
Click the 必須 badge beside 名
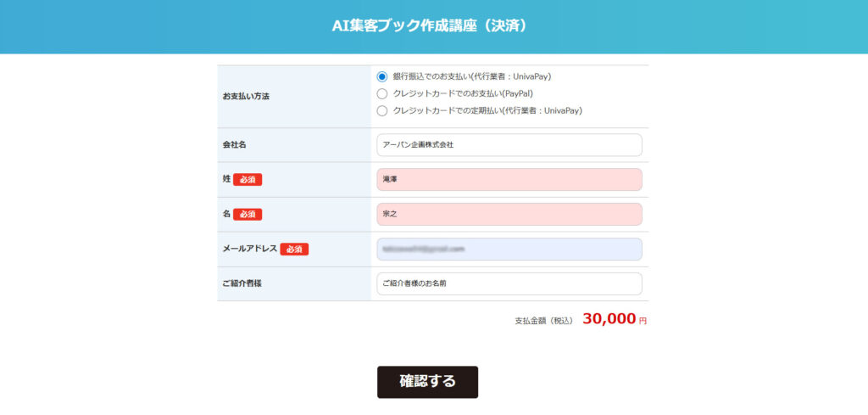coord(248,214)
